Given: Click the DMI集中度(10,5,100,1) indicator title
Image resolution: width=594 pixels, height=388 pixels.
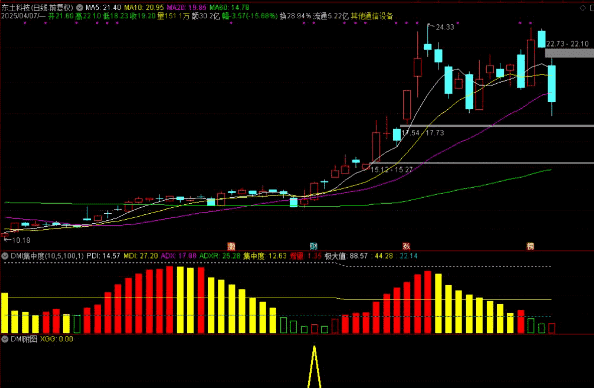Looking at the screenshot, I should [47, 256].
